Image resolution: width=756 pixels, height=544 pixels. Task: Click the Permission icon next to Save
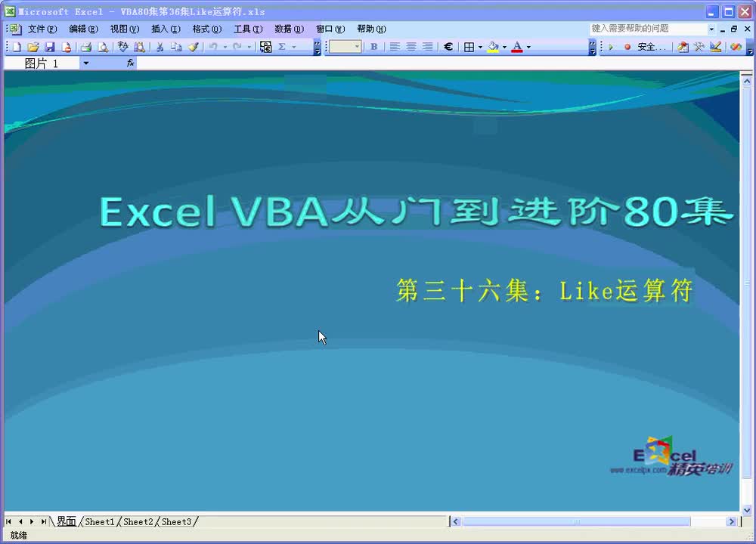(x=66, y=47)
